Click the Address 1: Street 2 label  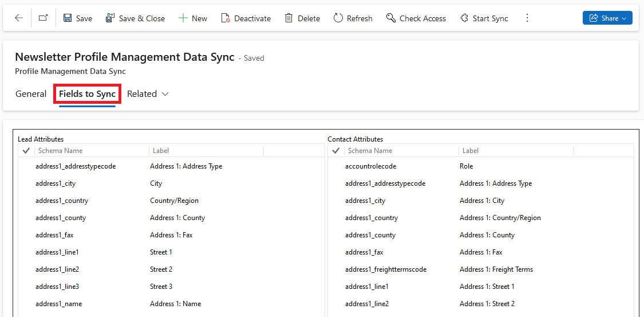(x=487, y=304)
